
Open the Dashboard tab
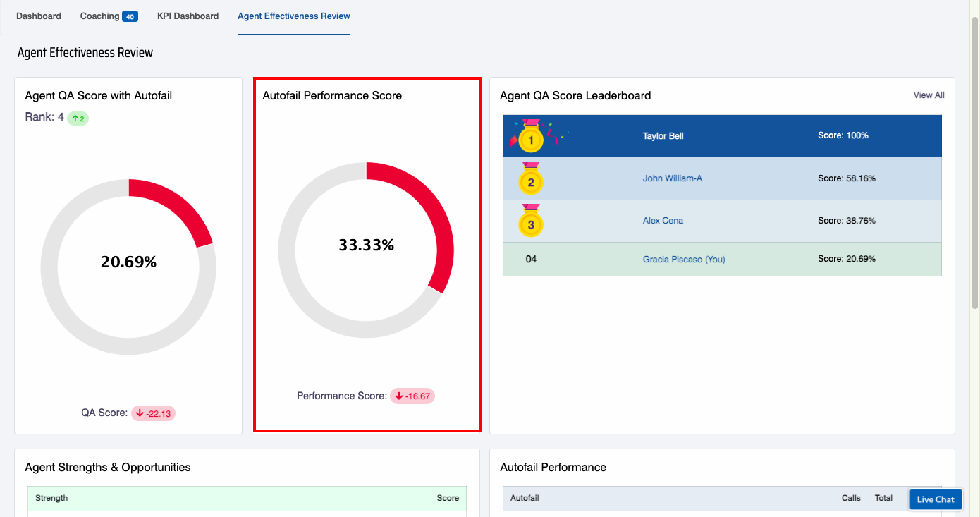[x=39, y=16]
